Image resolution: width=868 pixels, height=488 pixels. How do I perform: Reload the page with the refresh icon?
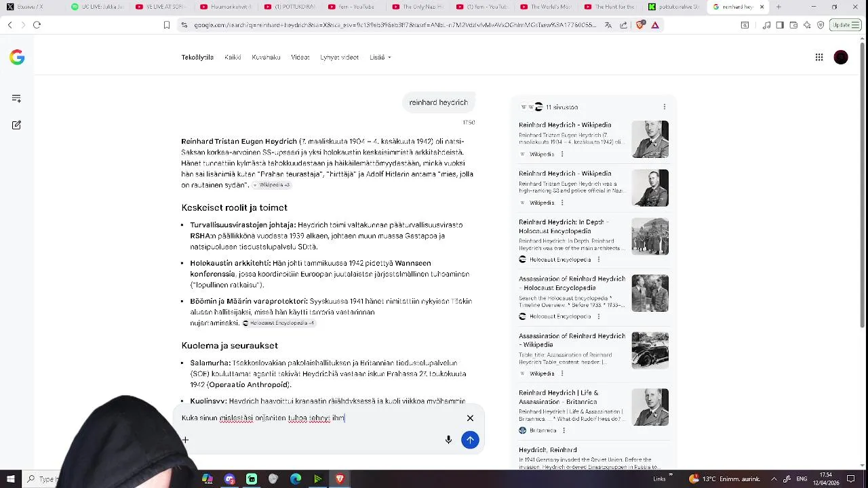click(37, 25)
